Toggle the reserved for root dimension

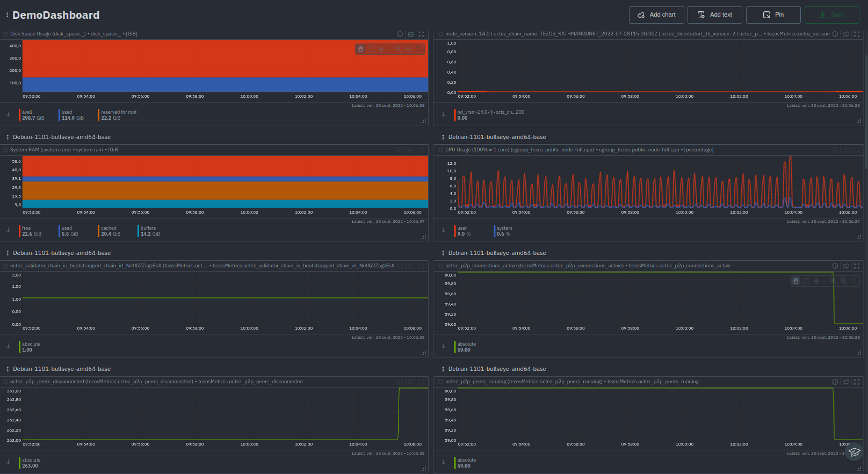click(118, 115)
